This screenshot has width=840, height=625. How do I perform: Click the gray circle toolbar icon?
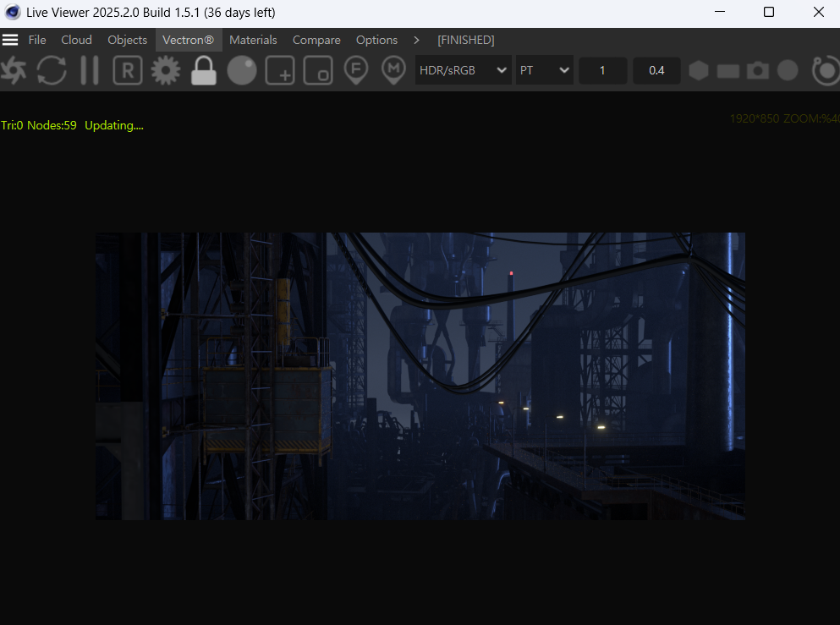click(788, 70)
